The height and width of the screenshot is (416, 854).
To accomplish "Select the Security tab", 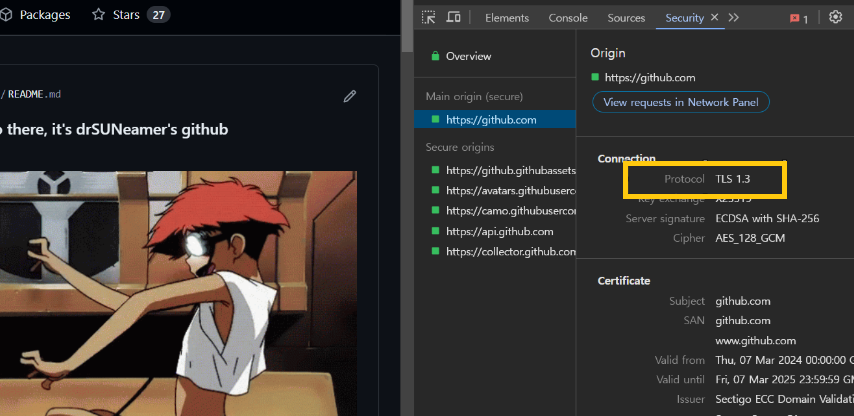I will pyautogui.click(x=684, y=18).
